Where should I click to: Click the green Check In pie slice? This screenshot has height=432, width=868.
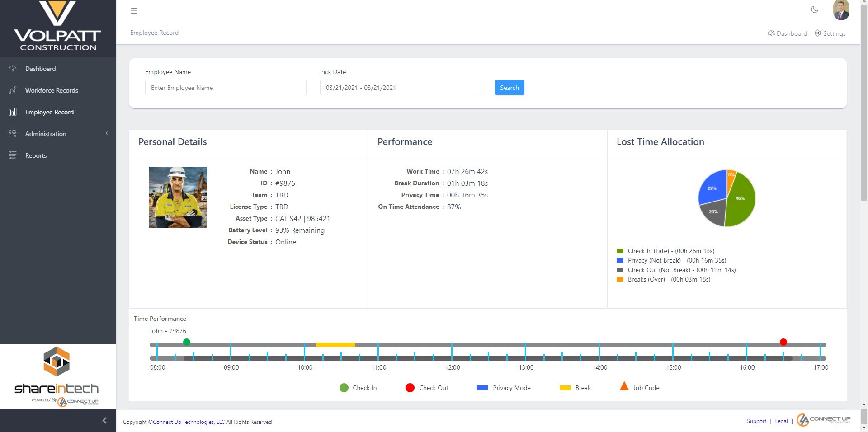[740, 199]
